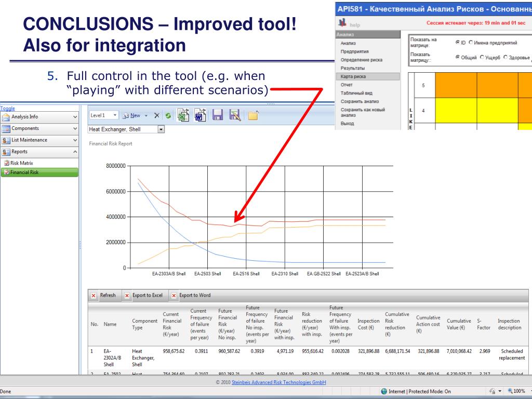Open the Steinbeis Advanced Risk Technologies GmbH link

click(278, 382)
